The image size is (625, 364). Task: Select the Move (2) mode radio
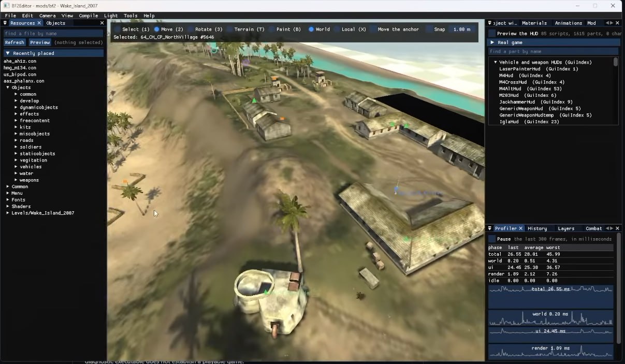pyautogui.click(x=156, y=30)
